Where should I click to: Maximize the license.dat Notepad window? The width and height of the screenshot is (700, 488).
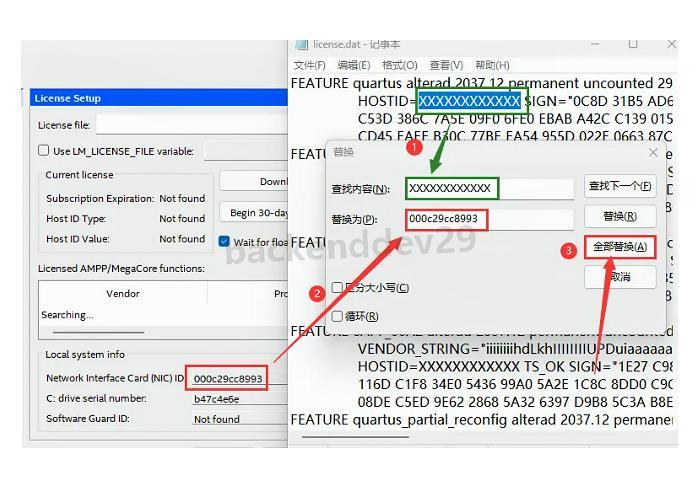click(632, 44)
